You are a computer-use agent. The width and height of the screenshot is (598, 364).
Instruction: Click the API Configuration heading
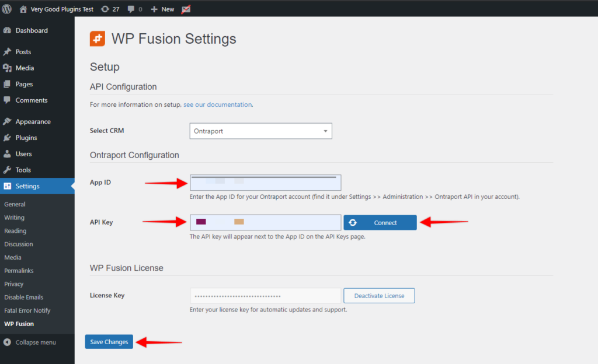pos(123,87)
